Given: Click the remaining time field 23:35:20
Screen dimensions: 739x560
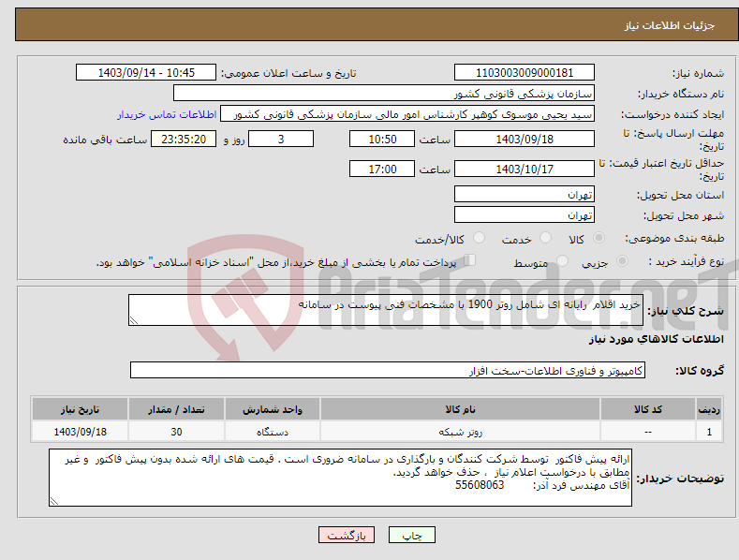Looking at the screenshot, I should click(x=184, y=139).
